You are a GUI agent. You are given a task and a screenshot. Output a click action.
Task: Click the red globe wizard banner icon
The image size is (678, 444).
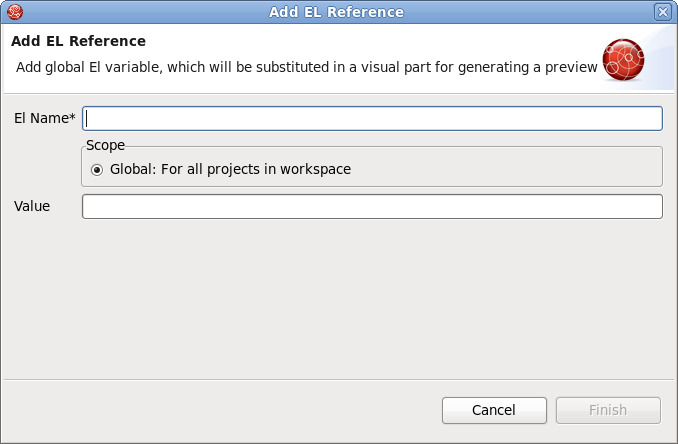pos(624,59)
